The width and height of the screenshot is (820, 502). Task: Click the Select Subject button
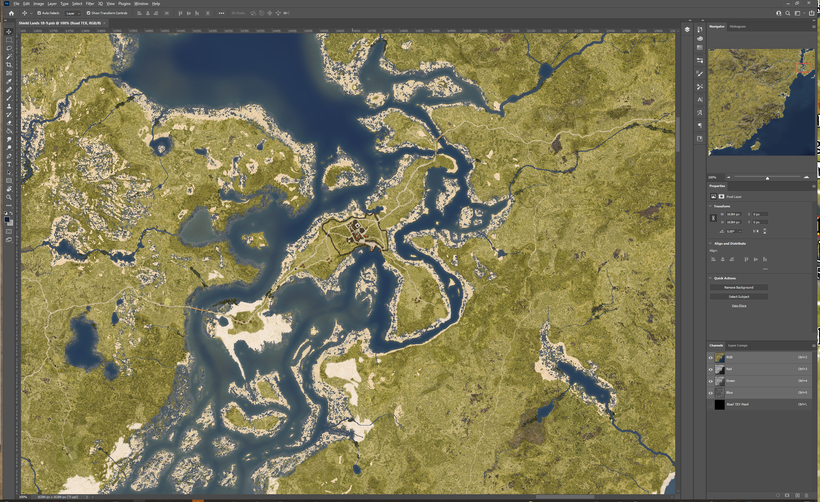click(x=738, y=296)
